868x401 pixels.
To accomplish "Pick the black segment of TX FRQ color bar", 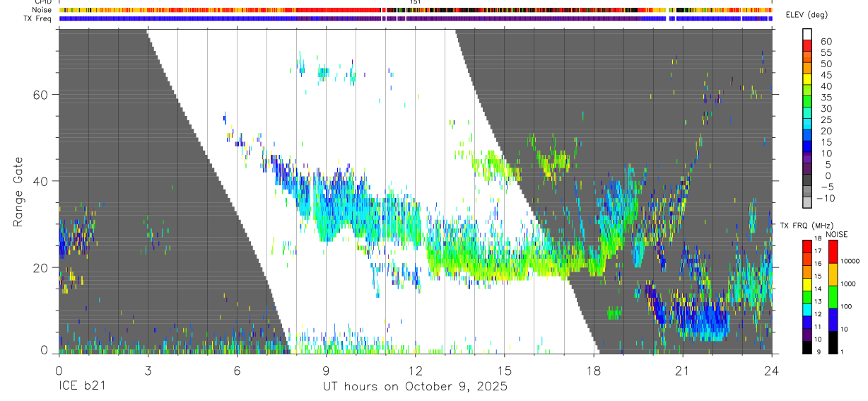I will (807, 347).
